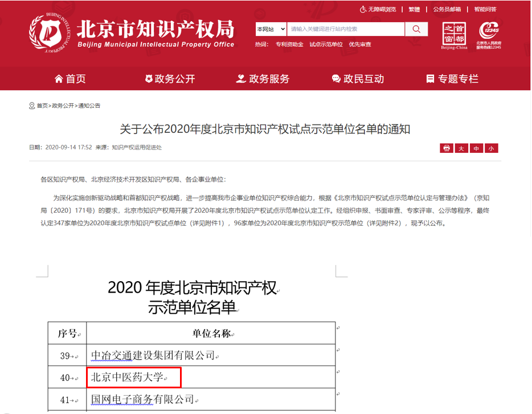Click the sequence number 39 cell
This screenshot has height=414, width=532.
click(x=67, y=355)
